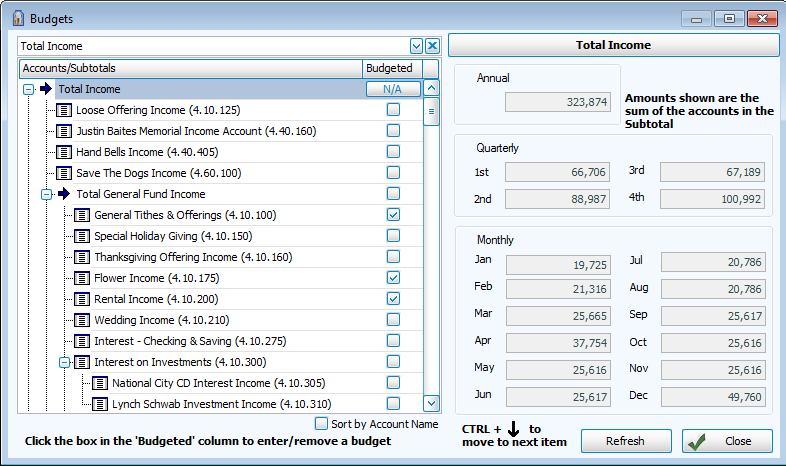Screen dimensions: 786x466
Task: Click the National City CD Interest icon
Action: pos(100,383)
